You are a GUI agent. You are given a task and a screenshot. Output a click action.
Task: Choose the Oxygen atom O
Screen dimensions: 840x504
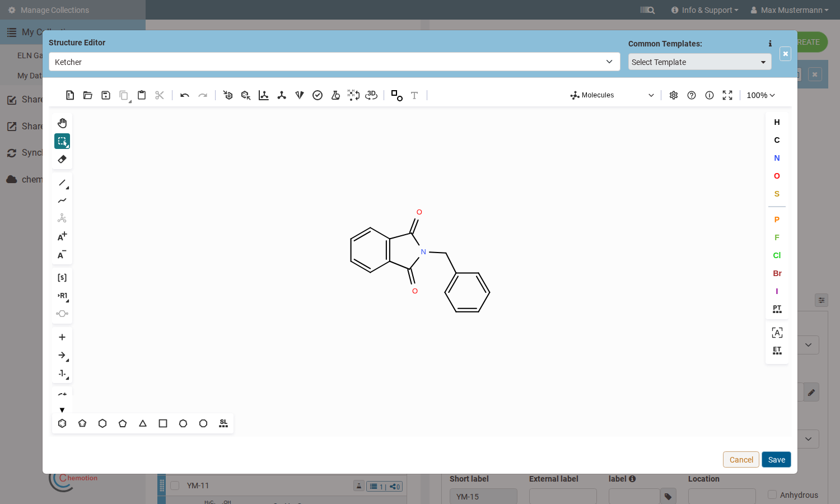[777, 176]
